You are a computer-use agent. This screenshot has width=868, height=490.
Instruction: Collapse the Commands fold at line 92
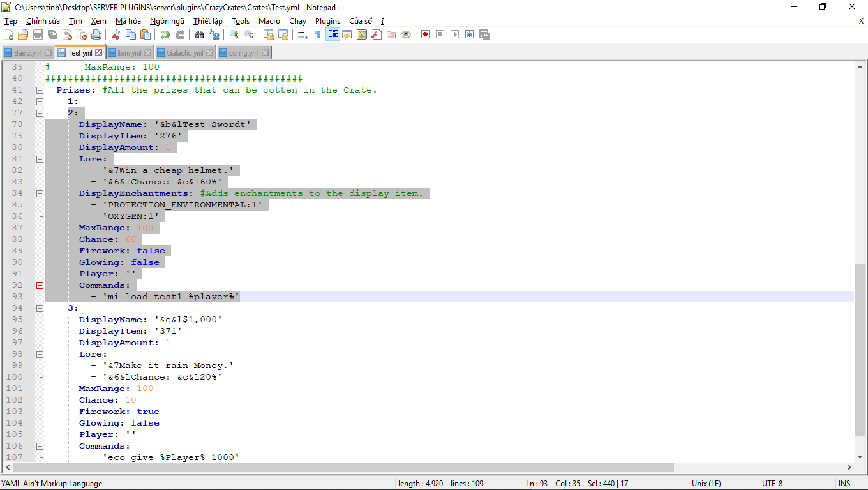[40, 285]
